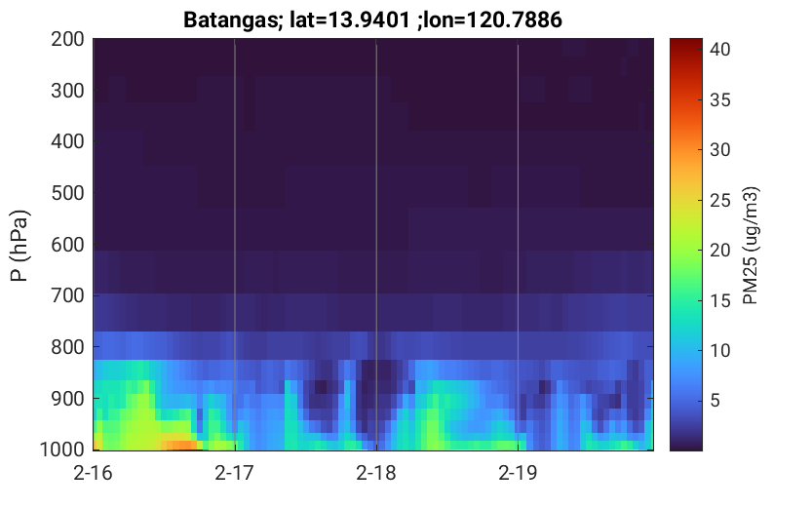Click the PM25 colorbar gradient strip
This screenshot has height=508, width=812.
(x=686, y=245)
